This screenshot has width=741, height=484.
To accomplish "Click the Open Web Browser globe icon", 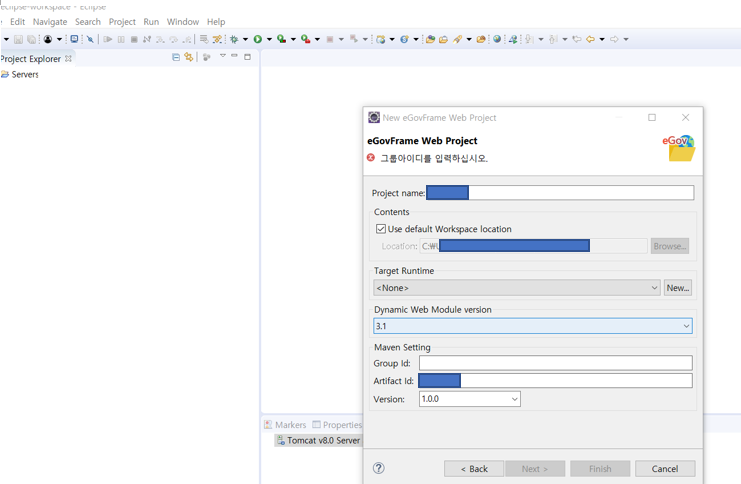I will (x=497, y=39).
